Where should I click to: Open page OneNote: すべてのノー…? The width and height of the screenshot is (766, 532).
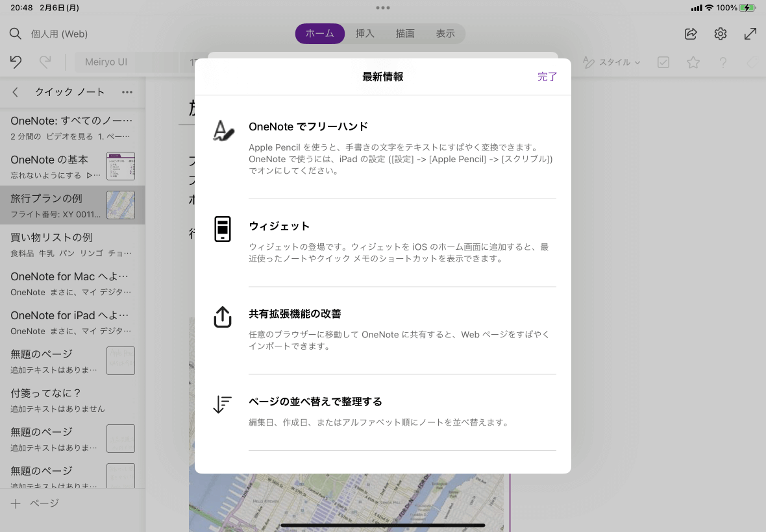[72, 127]
